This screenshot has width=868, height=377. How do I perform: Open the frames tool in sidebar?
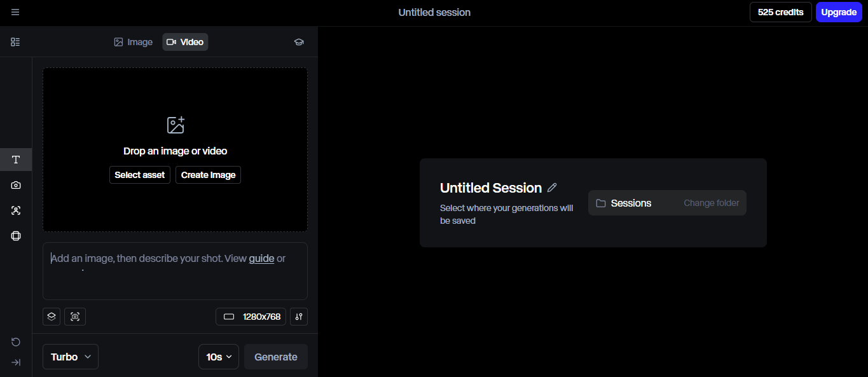click(16, 236)
